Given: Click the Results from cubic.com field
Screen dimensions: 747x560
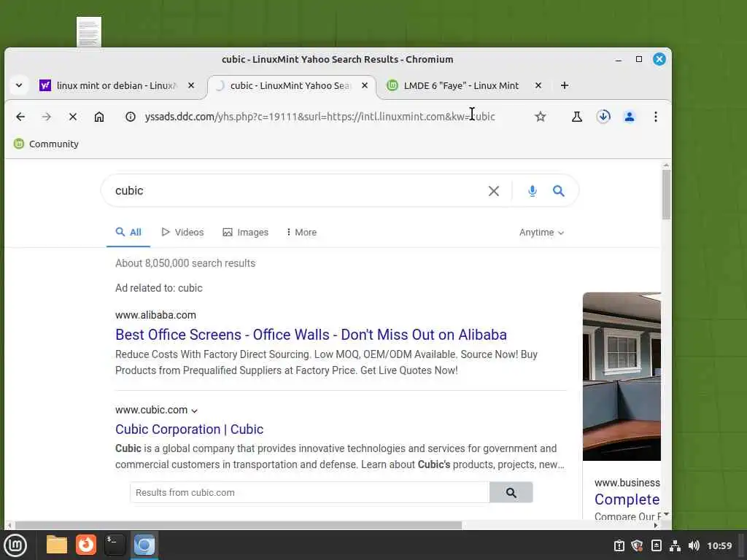Looking at the screenshot, I should point(309,492).
